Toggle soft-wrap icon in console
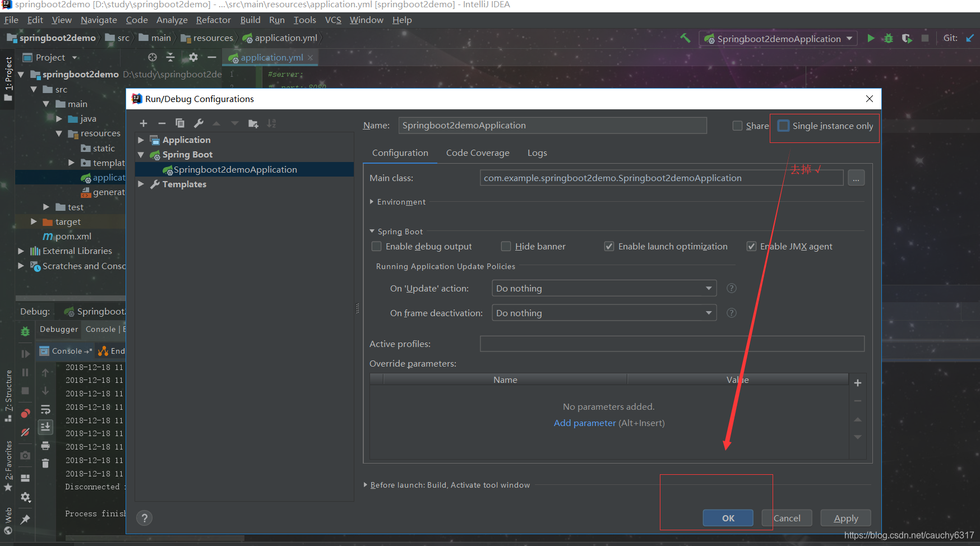Viewport: 980px width, 546px height. point(45,410)
